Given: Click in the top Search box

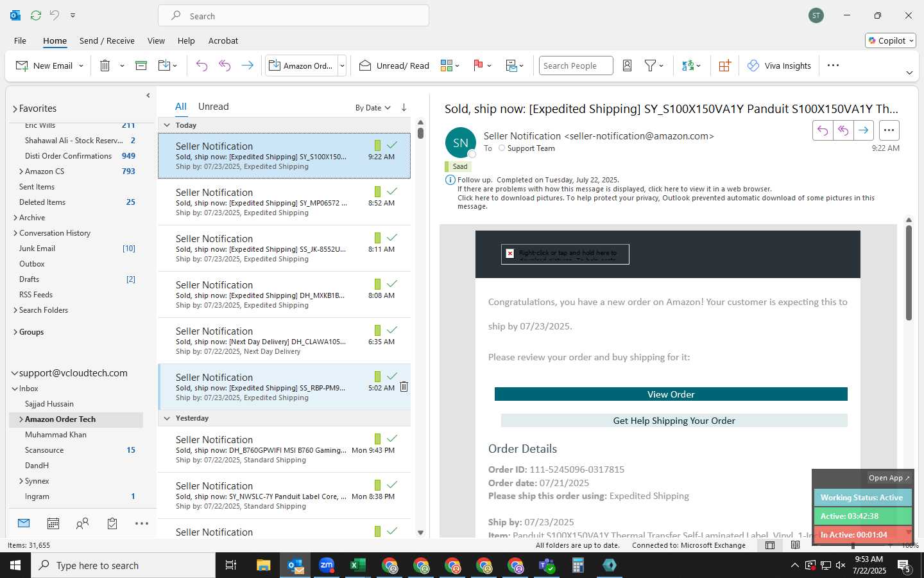Looking at the screenshot, I should click(293, 16).
